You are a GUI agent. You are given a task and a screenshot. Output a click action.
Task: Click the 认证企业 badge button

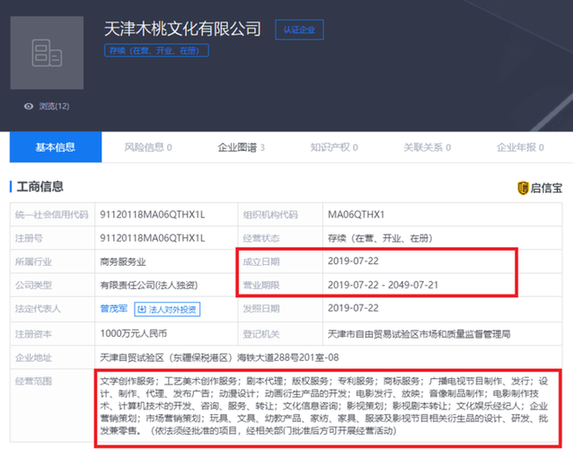point(299,30)
